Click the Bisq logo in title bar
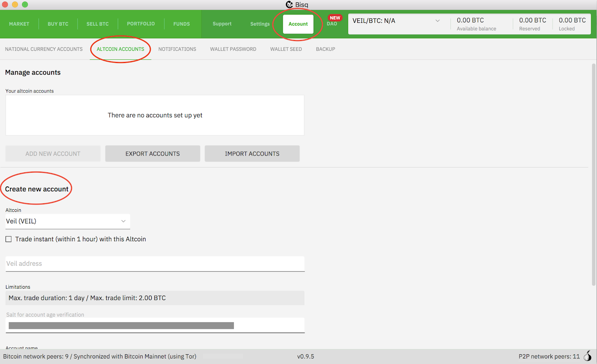This screenshot has height=364, width=597. (x=289, y=4)
